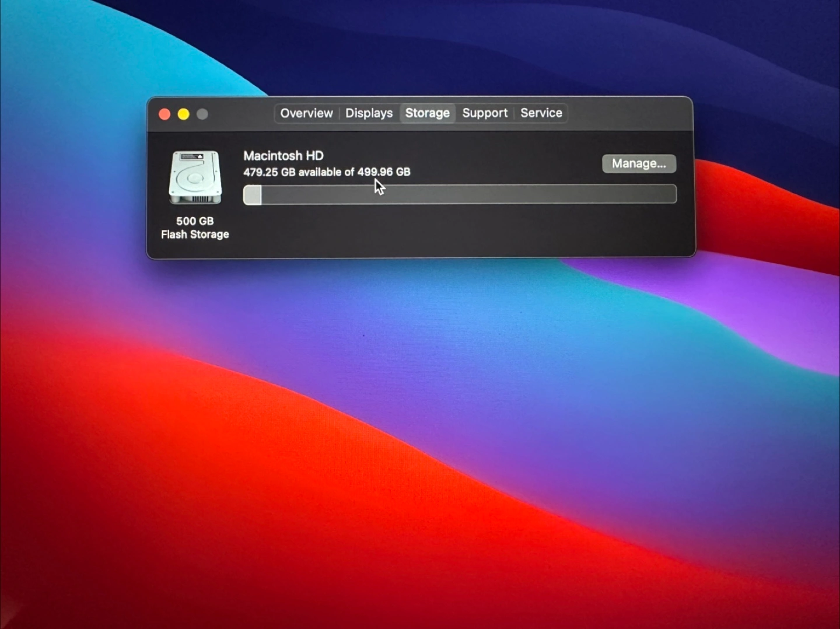The image size is (840, 629).
Task: Go to the Support tab
Action: tap(484, 113)
